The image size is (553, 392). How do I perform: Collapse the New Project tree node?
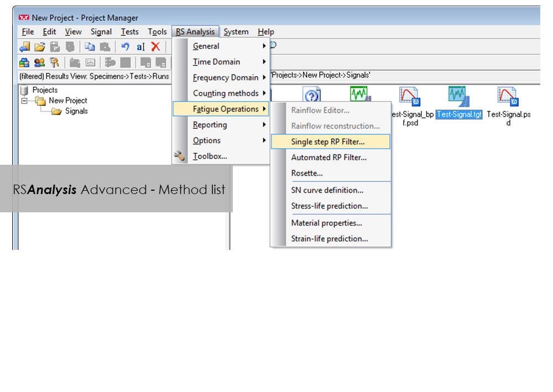[x=24, y=101]
